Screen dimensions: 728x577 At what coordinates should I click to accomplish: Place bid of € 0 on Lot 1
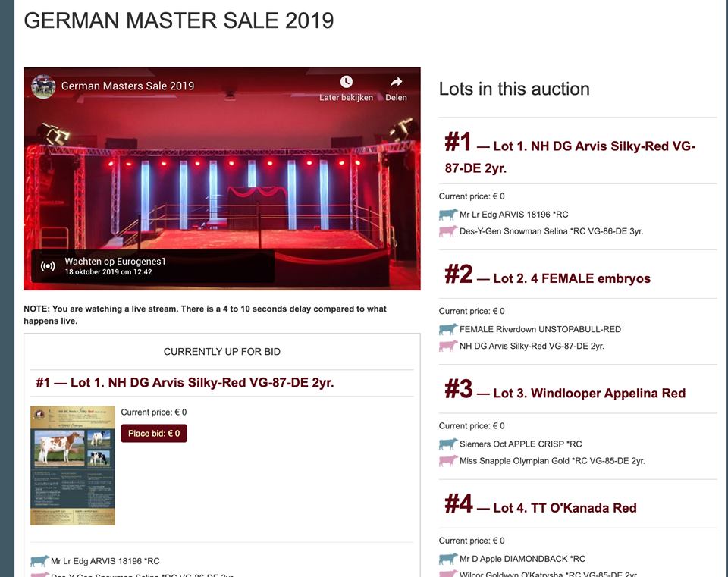[x=154, y=433]
